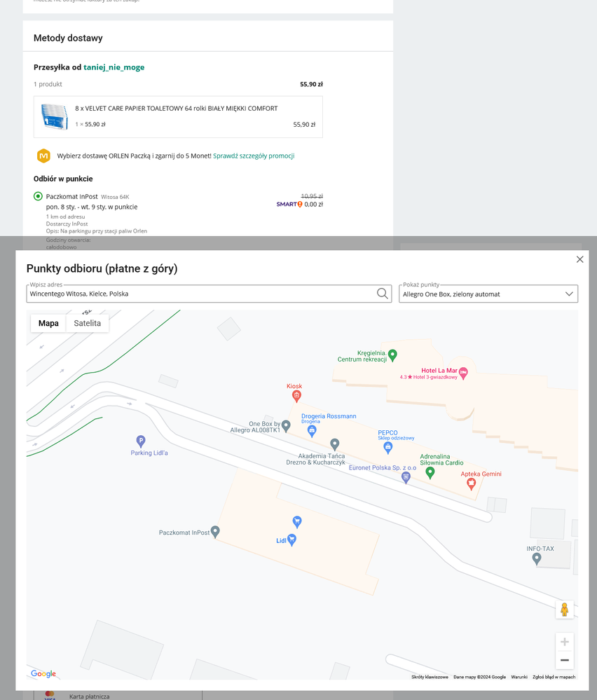Screen dimensions: 597x700
Task: Click the Wpisz adres input field
Action: coord(209,294)
